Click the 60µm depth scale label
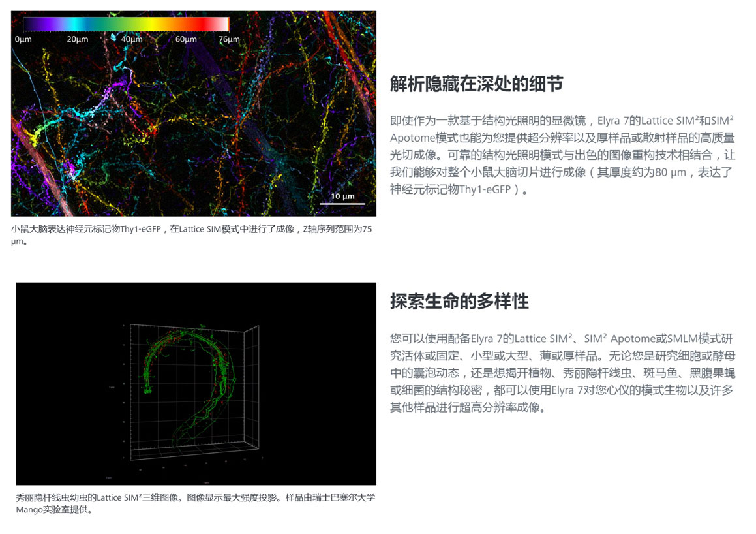The image size is (756, 534). 186,40
